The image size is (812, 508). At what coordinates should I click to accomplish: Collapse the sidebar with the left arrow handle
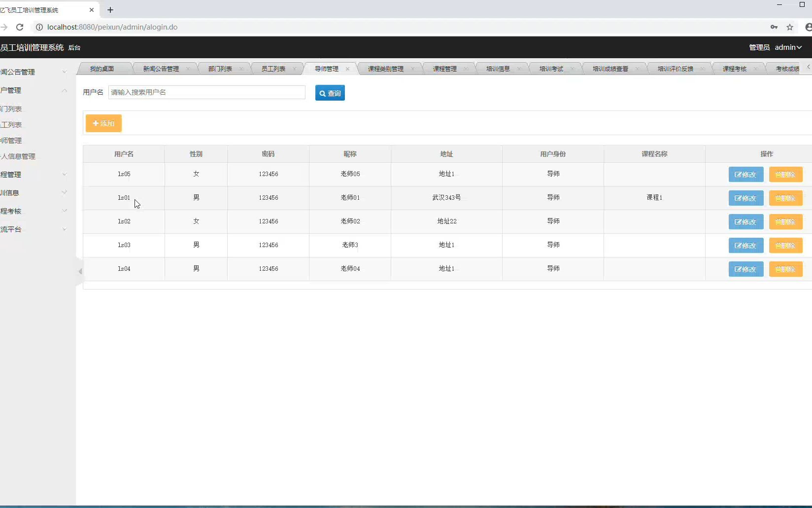[x=80, y=271]
